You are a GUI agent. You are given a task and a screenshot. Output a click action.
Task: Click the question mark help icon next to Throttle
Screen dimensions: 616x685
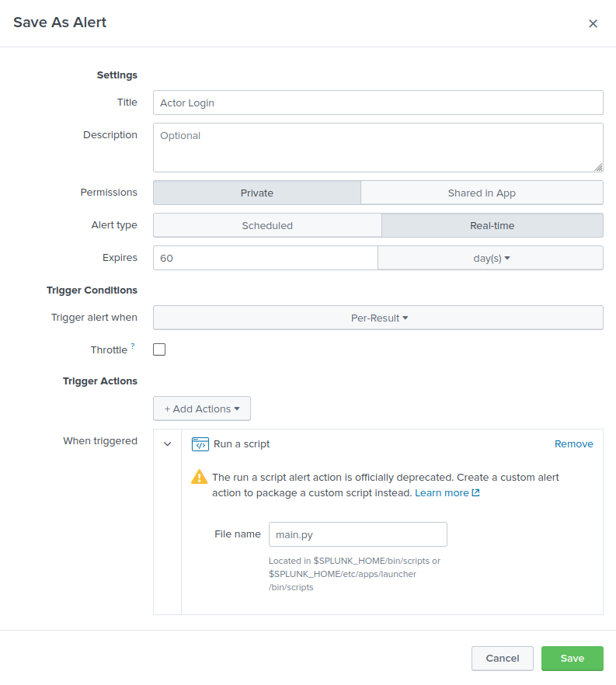pos(134,345)
